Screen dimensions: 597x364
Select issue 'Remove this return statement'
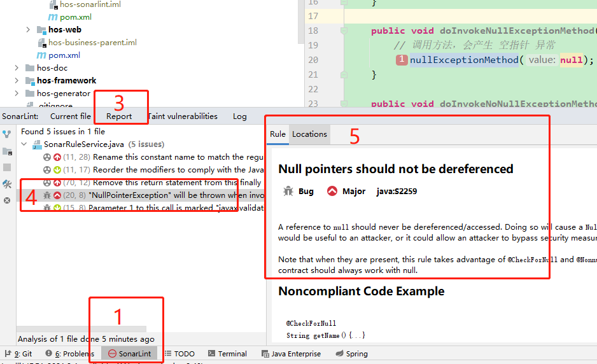click(153, 183)
